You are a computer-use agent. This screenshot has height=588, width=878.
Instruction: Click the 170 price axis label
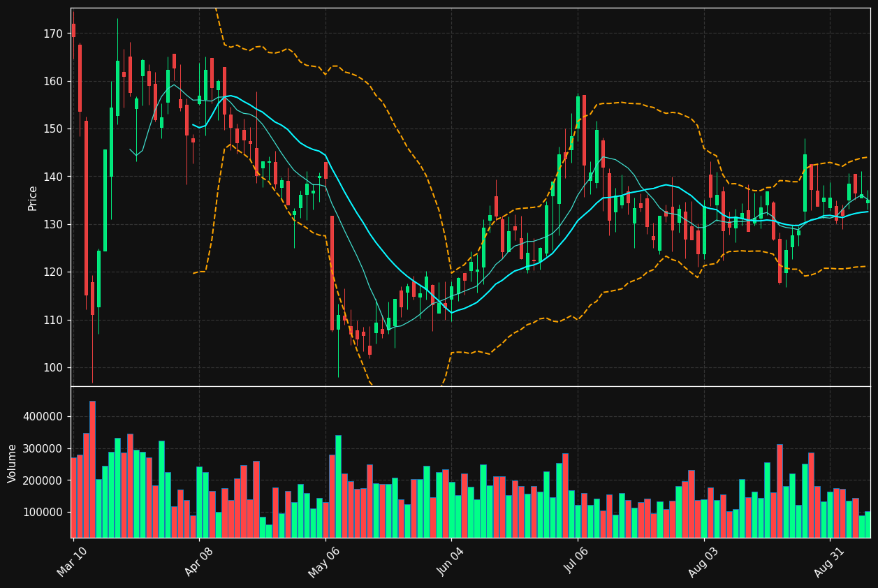pos(54,34)
